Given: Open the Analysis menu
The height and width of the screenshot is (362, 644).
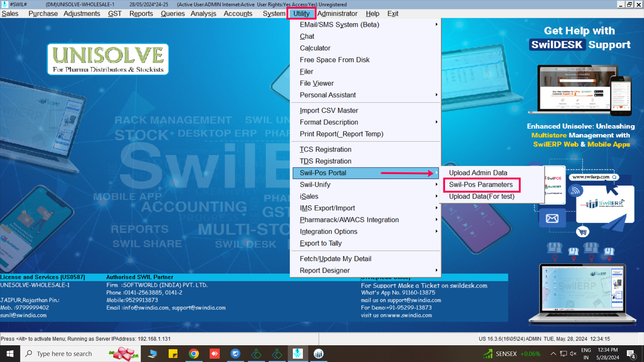Looking at the screenshot, I should [203, 13].
